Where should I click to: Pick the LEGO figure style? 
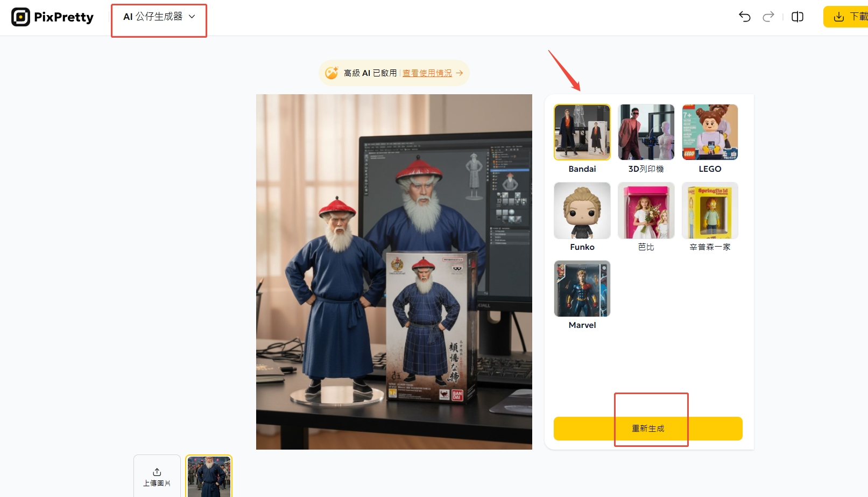click(x=710, y=132)
